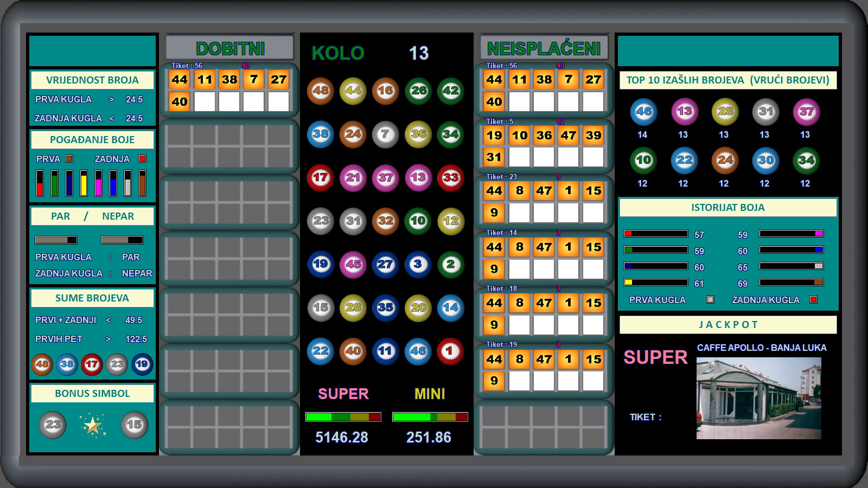Click the brown history bar showing 69

tap(792, 282)
